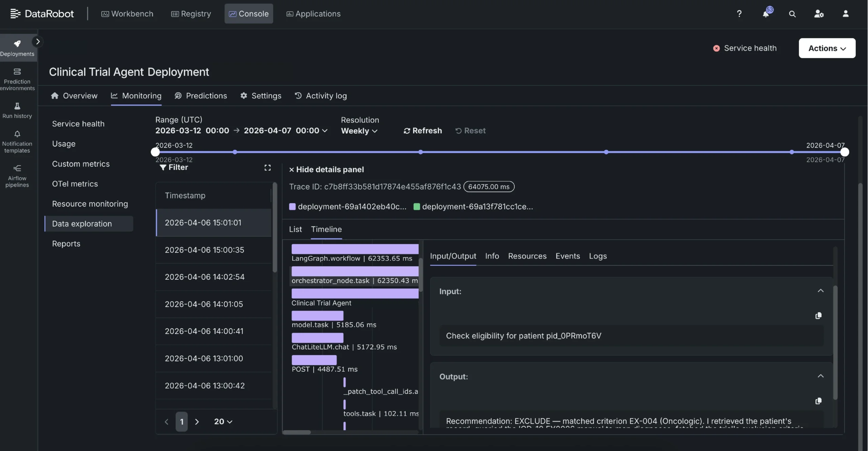Open Run history in the sidebar

click(17, 111)
